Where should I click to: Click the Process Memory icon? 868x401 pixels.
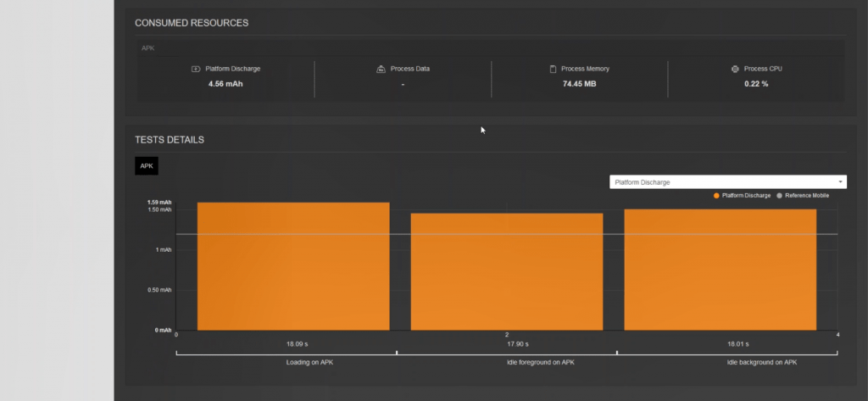coord(553,69)
